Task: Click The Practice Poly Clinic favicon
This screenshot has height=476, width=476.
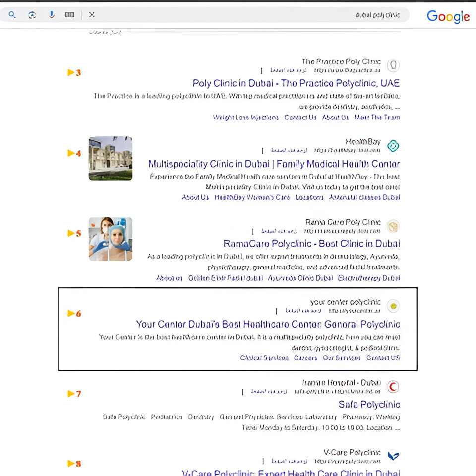Action: click(x=393, y=65)
